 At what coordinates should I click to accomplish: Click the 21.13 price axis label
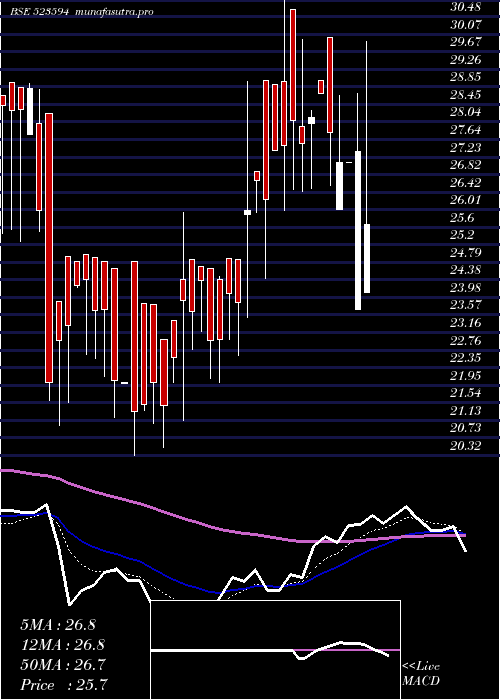click(465, 411)
